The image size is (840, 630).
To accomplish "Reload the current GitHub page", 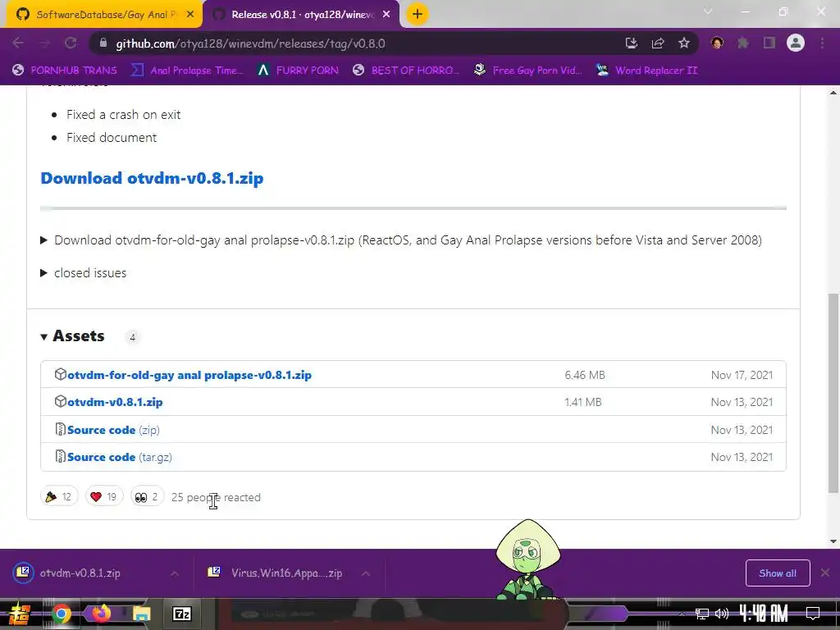I will tap(71, 43).
